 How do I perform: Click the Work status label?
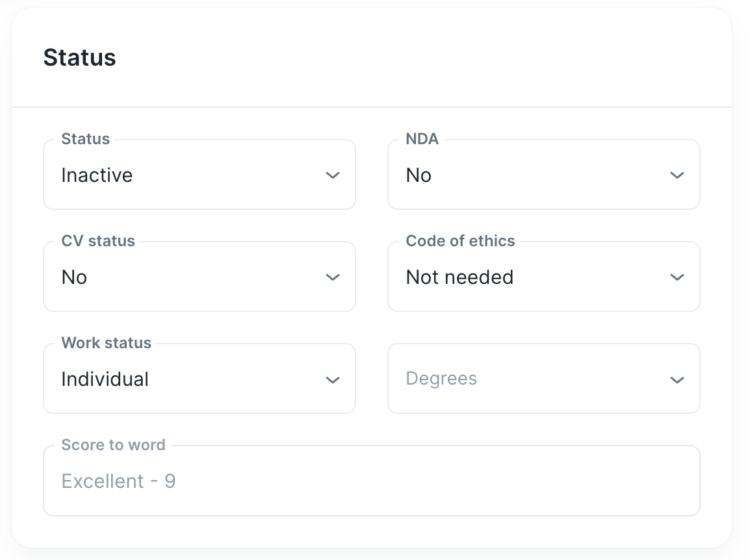(x=106, y=342)
